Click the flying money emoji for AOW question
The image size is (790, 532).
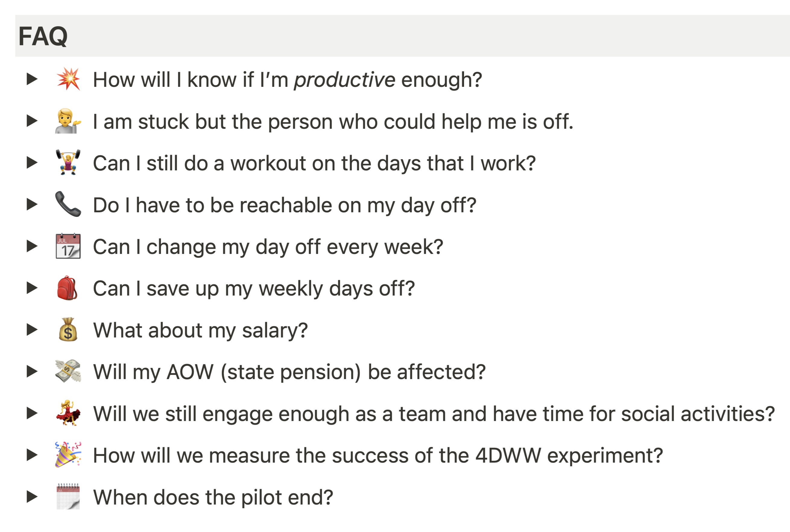pos(68,371)
